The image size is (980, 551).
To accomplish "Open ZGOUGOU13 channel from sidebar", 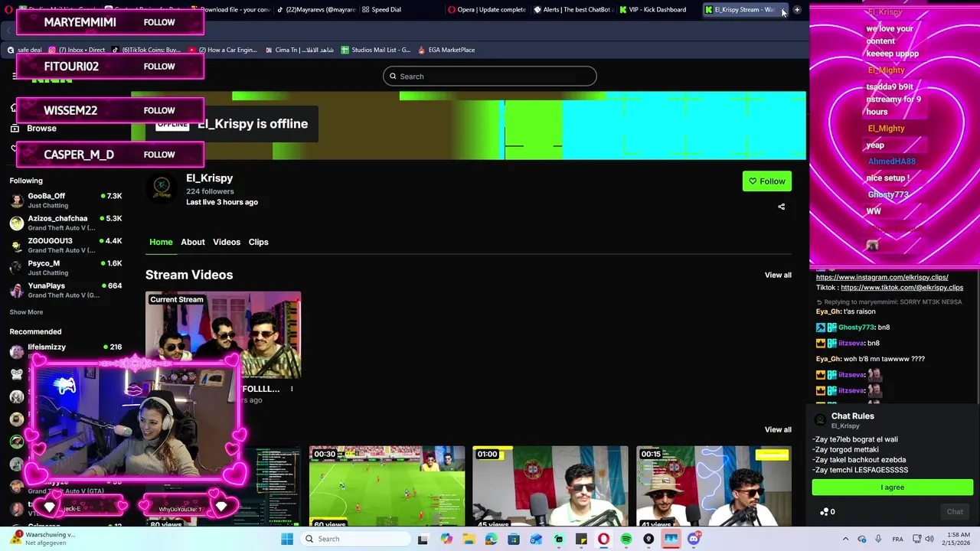I will 66,245.
